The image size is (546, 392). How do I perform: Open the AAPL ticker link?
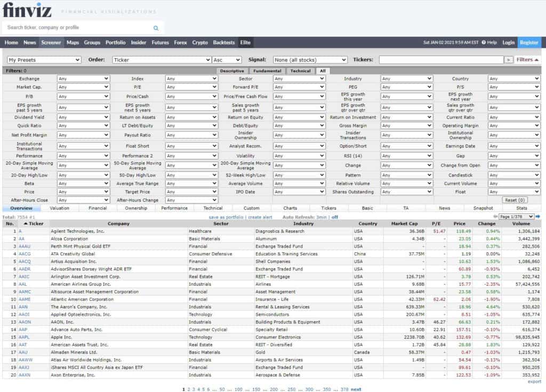point(24,337)
